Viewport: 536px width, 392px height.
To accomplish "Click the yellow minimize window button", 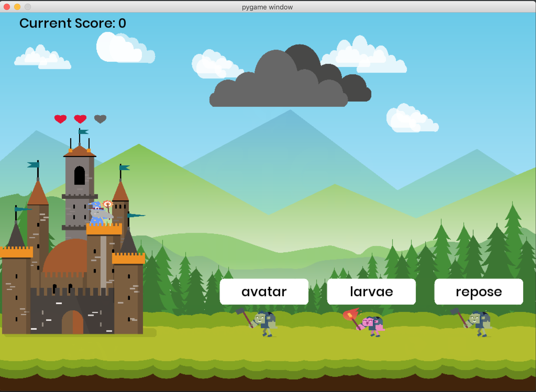I will click(x=17, y=7).
